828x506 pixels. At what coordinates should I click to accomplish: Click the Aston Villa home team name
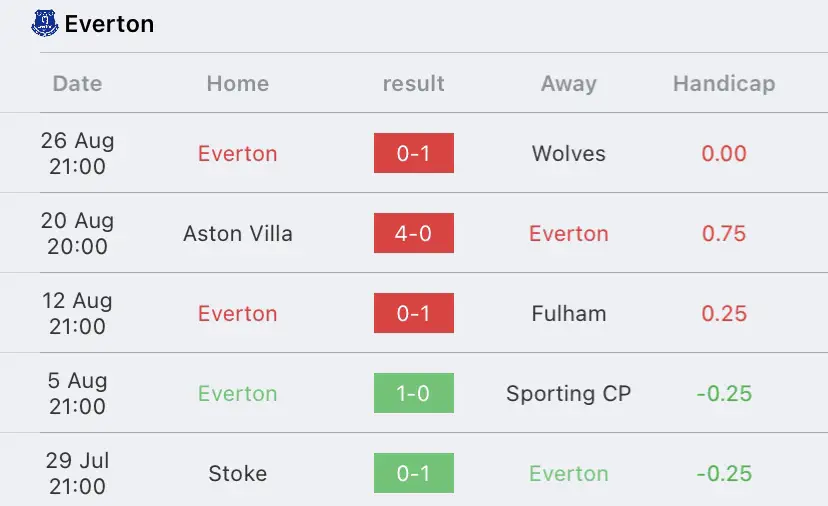point(238,233)
